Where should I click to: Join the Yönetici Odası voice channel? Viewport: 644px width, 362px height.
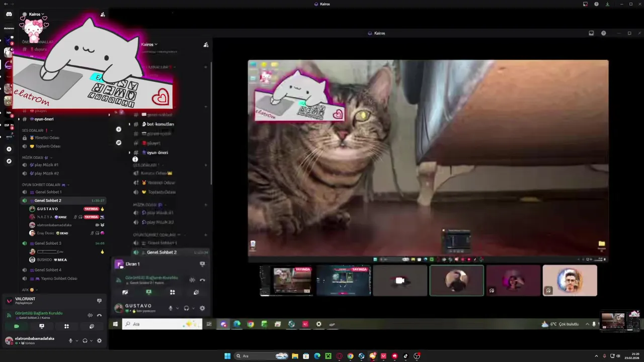[x=64, y=138]
